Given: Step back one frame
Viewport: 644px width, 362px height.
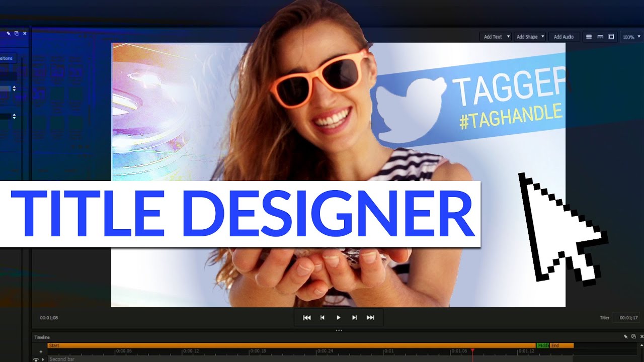Looking at the screenshot, I should (323, 317).
